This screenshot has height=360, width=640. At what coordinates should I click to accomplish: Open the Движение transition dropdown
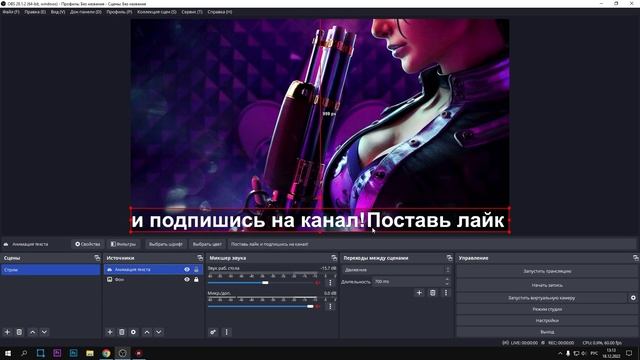pyautogui.click(x=396, y=270)
